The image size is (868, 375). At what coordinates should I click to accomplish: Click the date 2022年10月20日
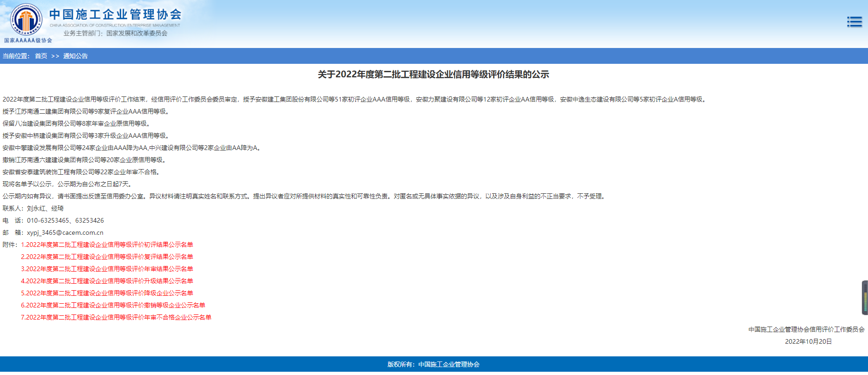pyautogui.click(x=808, y=341)
